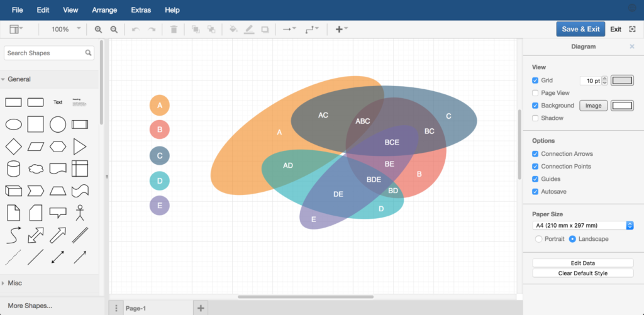Open the insert plus dropdown
The image size is (644, 315).
pyautogui.click(x=341, y=29)
